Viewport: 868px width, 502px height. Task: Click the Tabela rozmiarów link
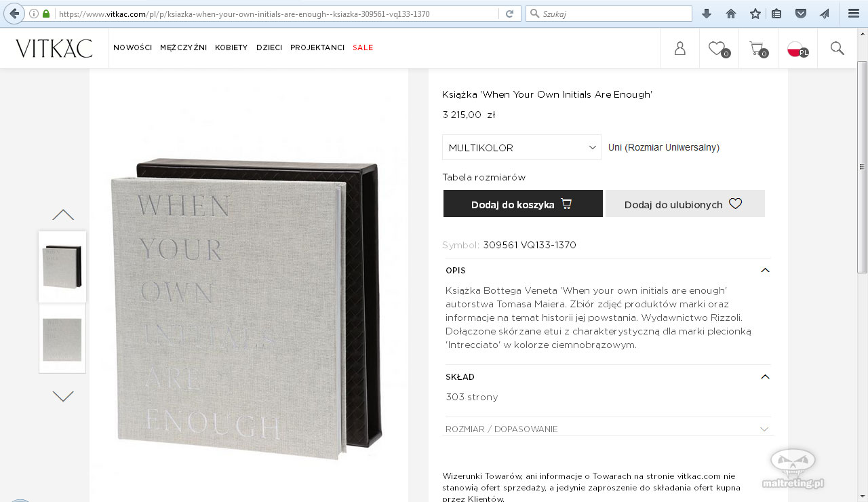click(x=484, y=177)
